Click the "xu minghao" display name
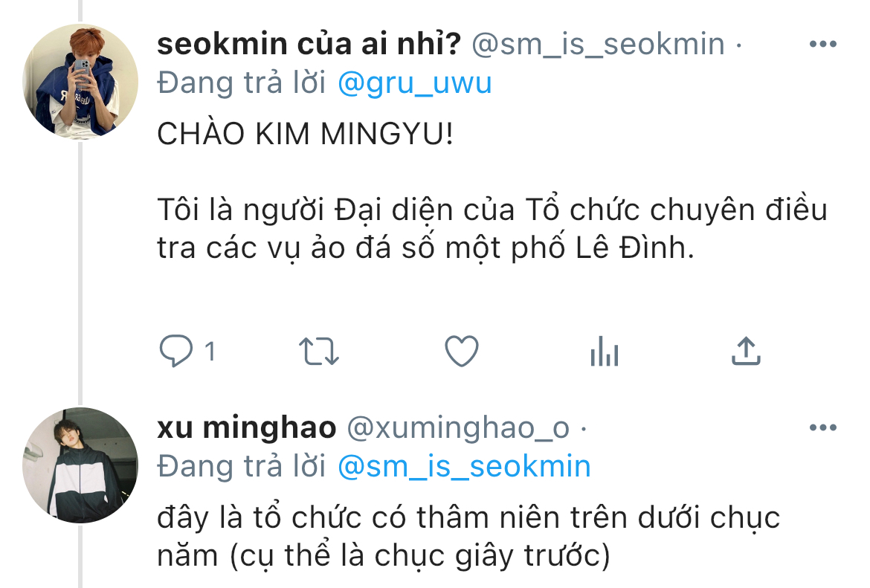870x588 pixels. tap(246, 428)
